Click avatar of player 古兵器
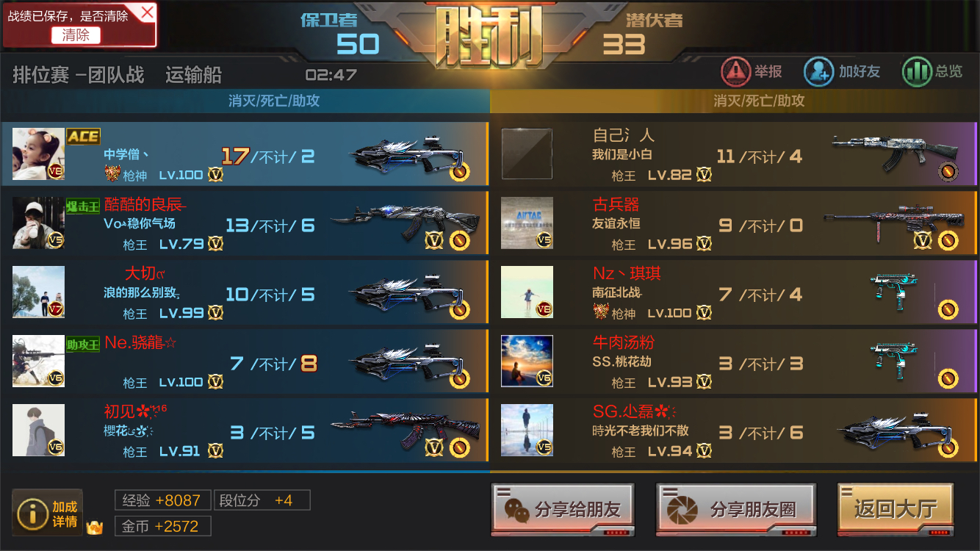The width and height of the screenshot is (980, 551). [527, 223]
